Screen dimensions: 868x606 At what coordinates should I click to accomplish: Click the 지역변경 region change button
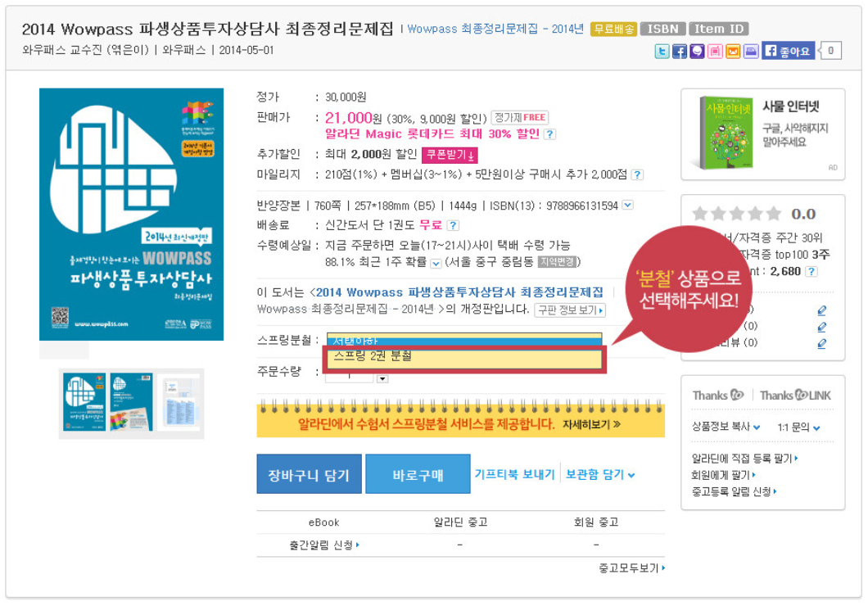558,262
